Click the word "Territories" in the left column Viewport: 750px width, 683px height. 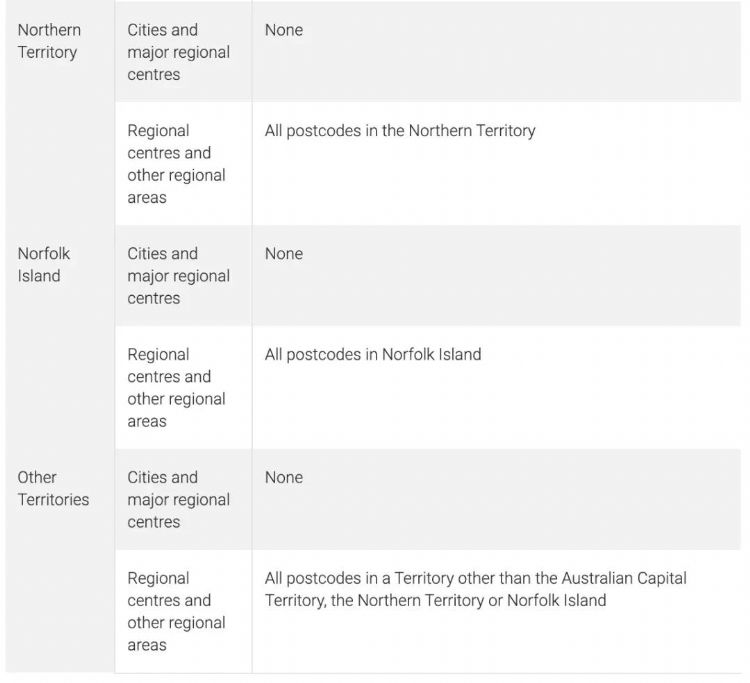(x=53, y=500)
